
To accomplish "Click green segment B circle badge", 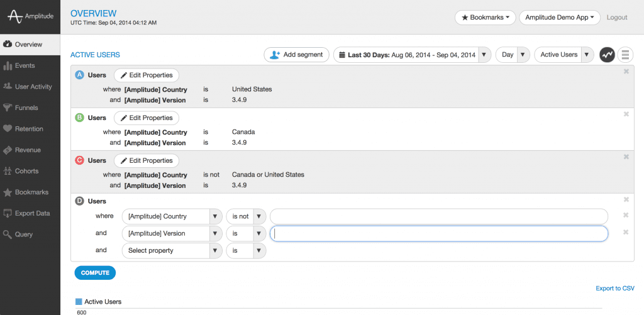I will coord(79,118).
